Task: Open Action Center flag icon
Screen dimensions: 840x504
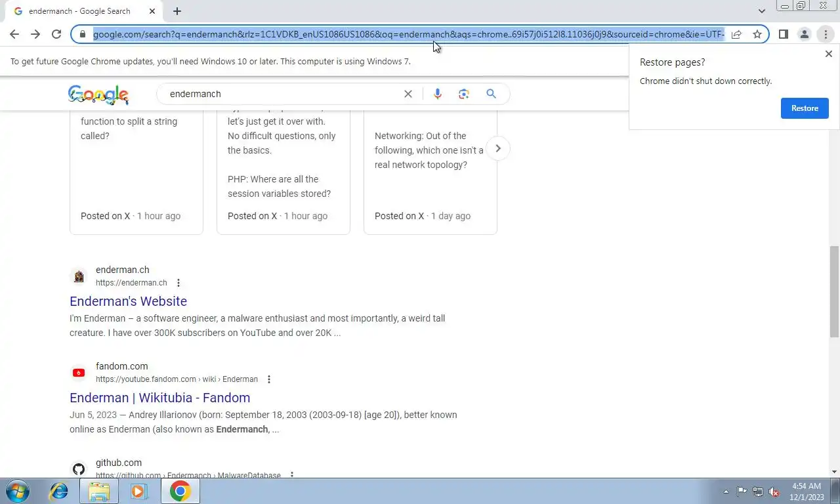Action: tap(742, 492)
